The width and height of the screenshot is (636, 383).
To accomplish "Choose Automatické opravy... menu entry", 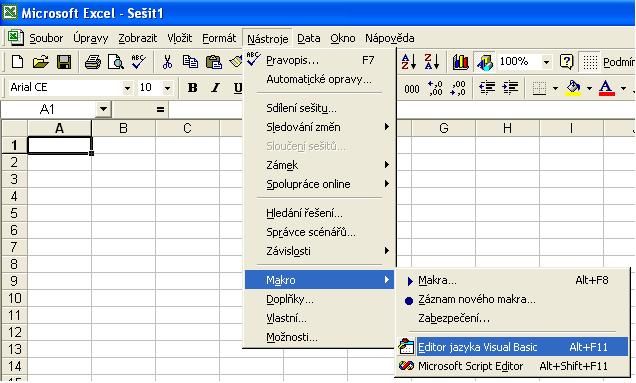I will (319, 79).
